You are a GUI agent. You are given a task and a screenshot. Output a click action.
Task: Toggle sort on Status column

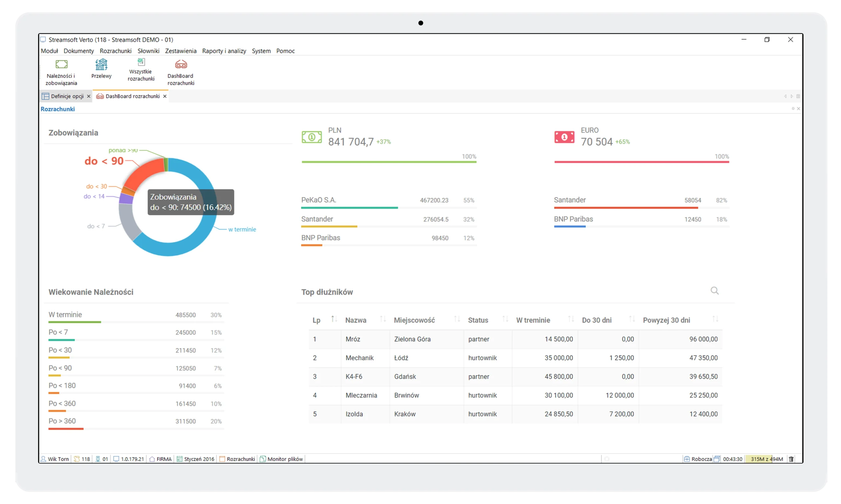coord(505,319)
